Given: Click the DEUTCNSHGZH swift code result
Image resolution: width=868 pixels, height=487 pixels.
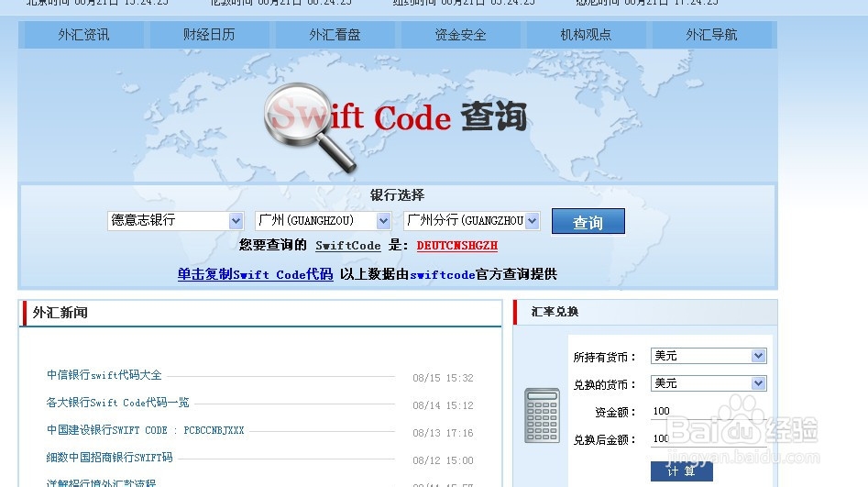Looking at the screenshot, I should click(457, 246).
